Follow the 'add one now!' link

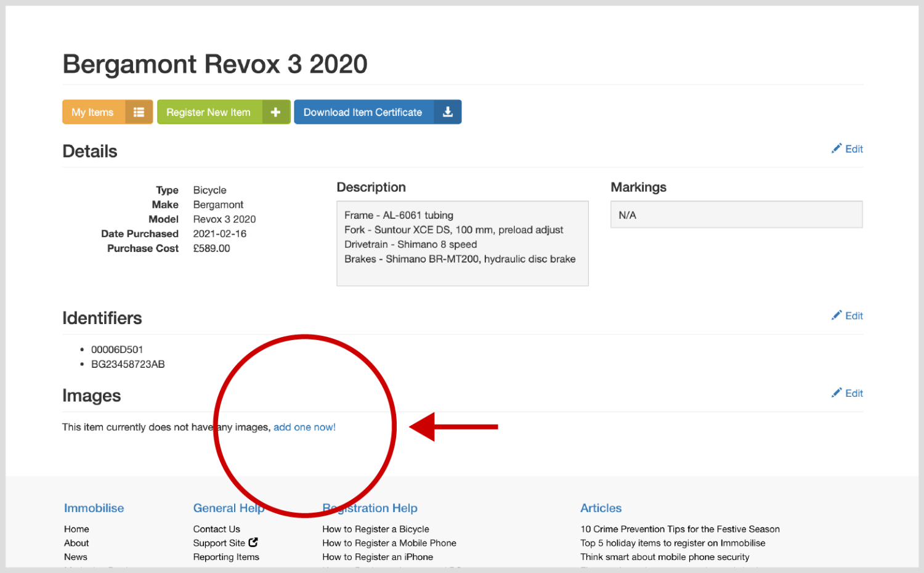point(304,427)
